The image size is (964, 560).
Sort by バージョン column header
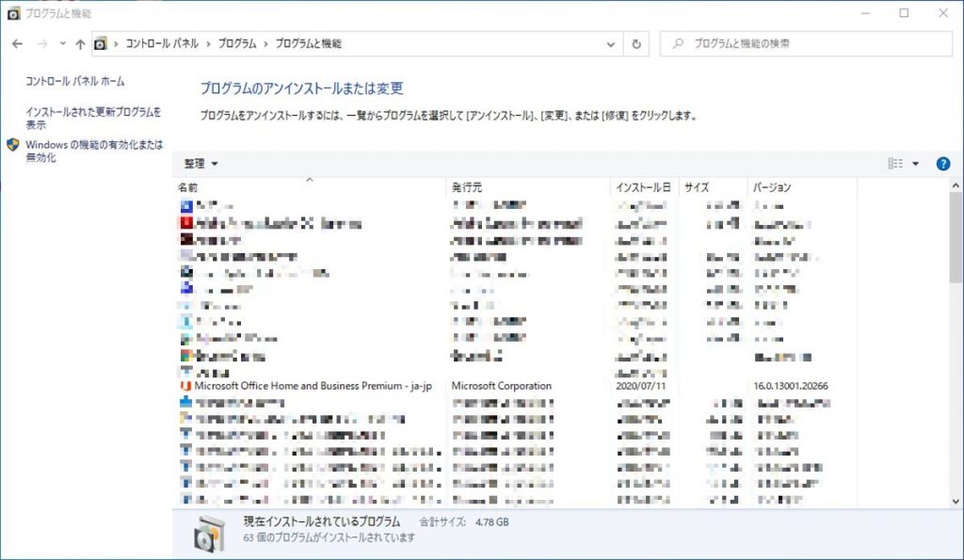[x=802, y=187]
